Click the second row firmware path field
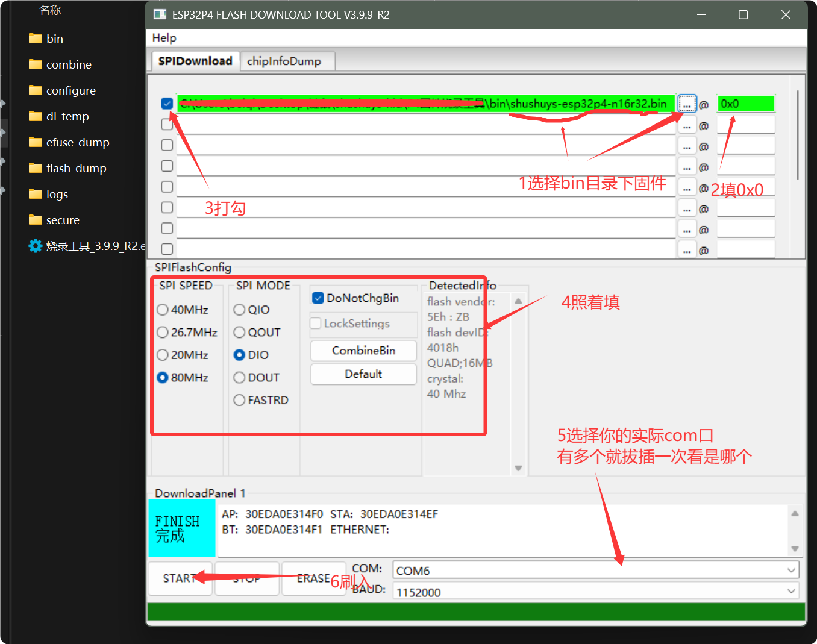The height and width of the screenshot is (644, 817). 426,125
